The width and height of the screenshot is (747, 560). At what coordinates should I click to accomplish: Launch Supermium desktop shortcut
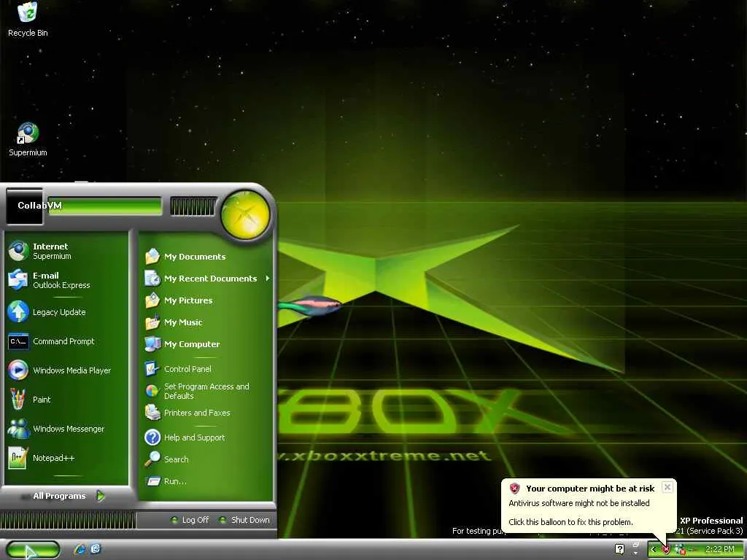tap(28, 139)
